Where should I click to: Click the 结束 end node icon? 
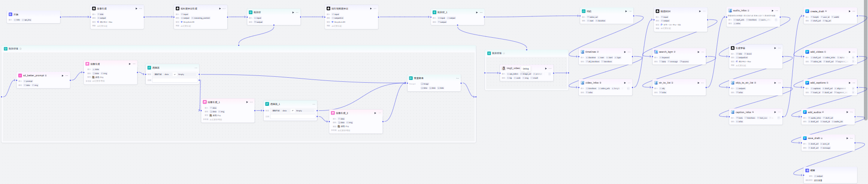click(x=807, y=171)
